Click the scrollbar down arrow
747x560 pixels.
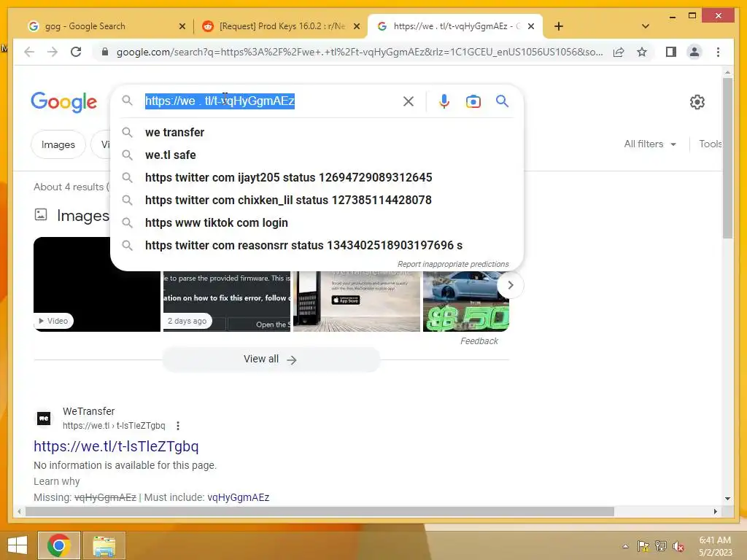(x=727, y=499)
